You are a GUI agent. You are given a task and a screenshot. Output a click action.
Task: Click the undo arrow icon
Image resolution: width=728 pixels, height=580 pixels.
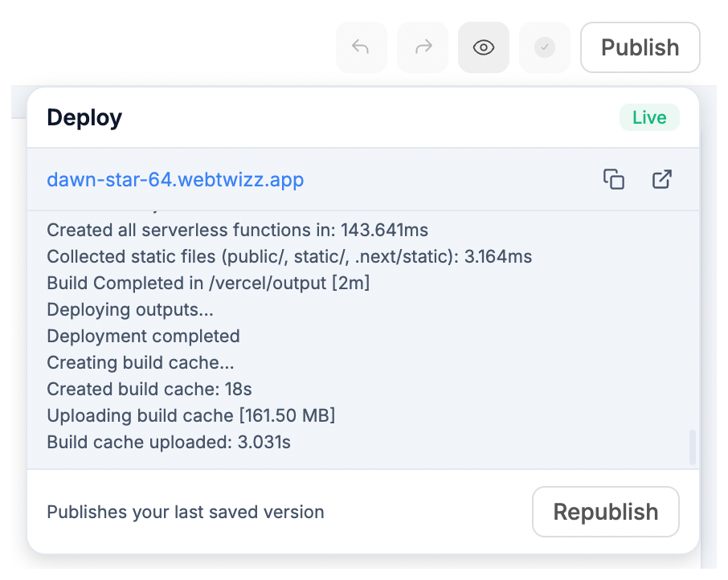(x=361, y=47)
